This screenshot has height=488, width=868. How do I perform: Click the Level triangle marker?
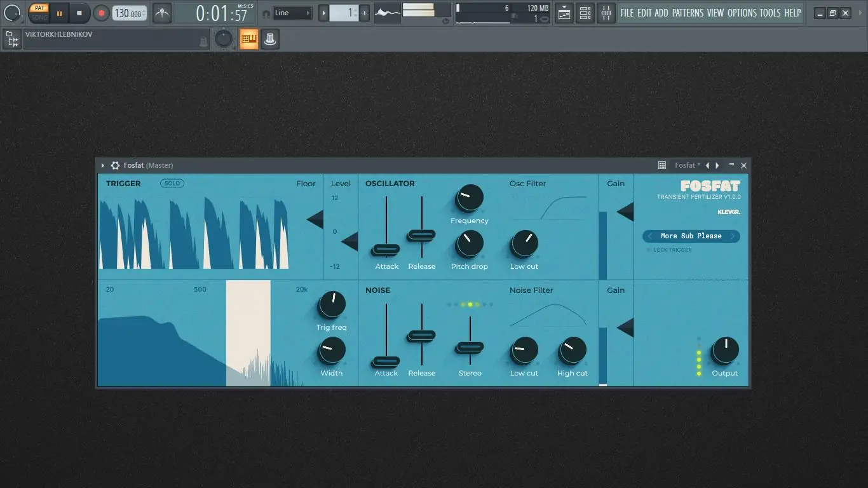[349, 241]
